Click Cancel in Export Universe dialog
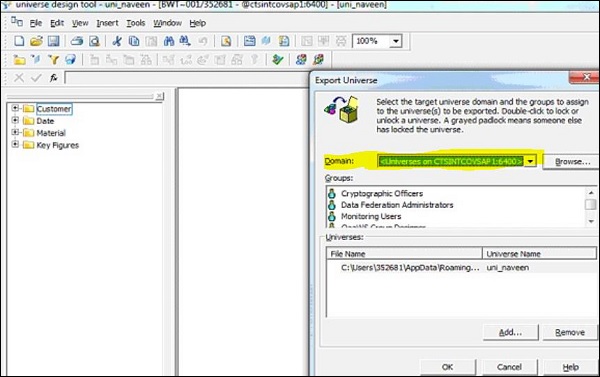 pos(509,367)
